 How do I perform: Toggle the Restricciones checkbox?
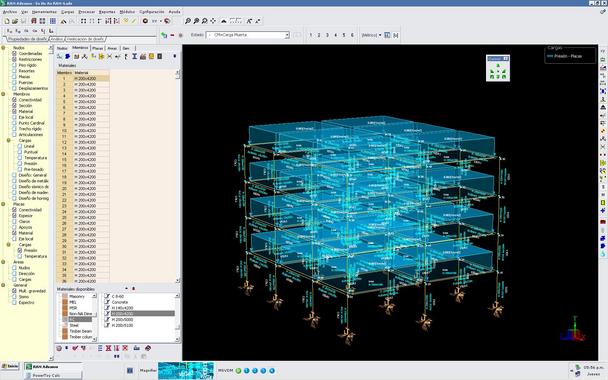tap(14, 59)
